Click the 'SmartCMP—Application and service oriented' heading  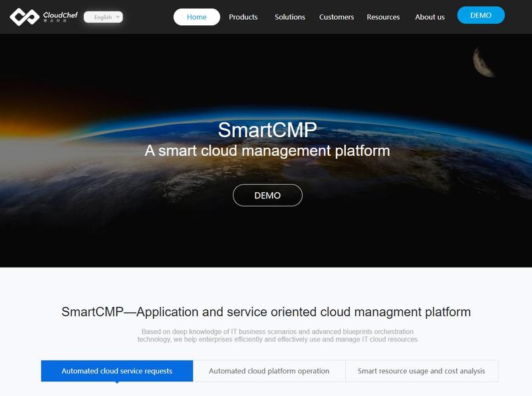tap(266, 311)
